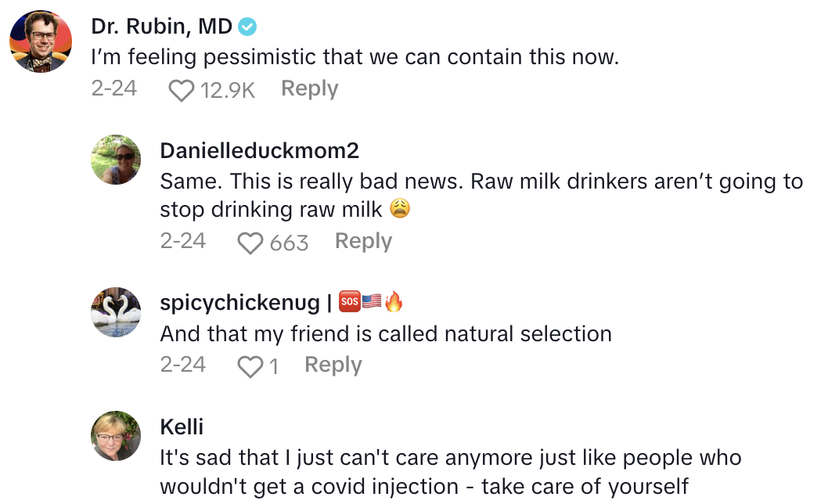Click Kelli's comment about covid injection

point(450,472)
